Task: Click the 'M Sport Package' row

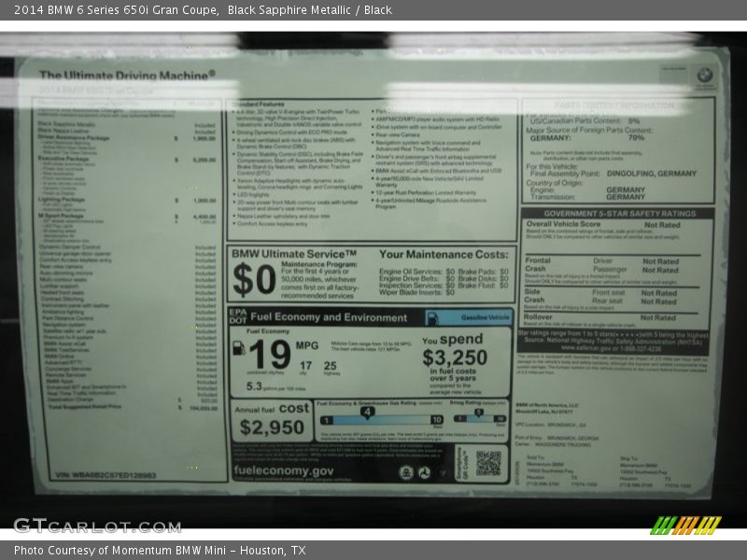Action: tap(127, 217)
